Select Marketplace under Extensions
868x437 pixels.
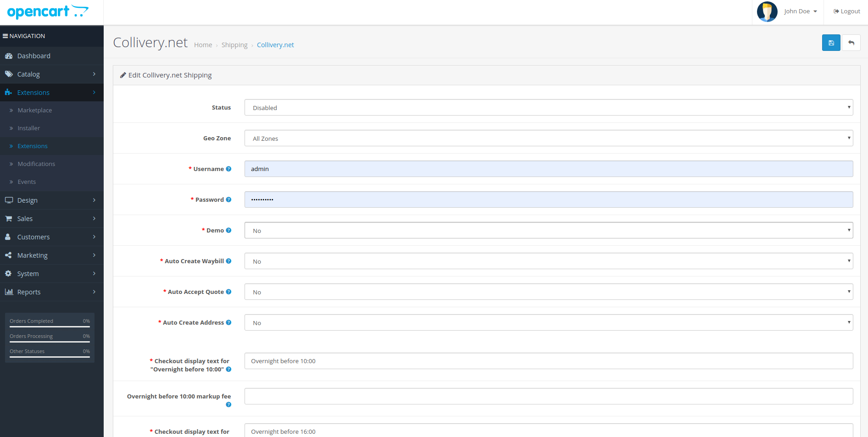(x=35, y=111)
